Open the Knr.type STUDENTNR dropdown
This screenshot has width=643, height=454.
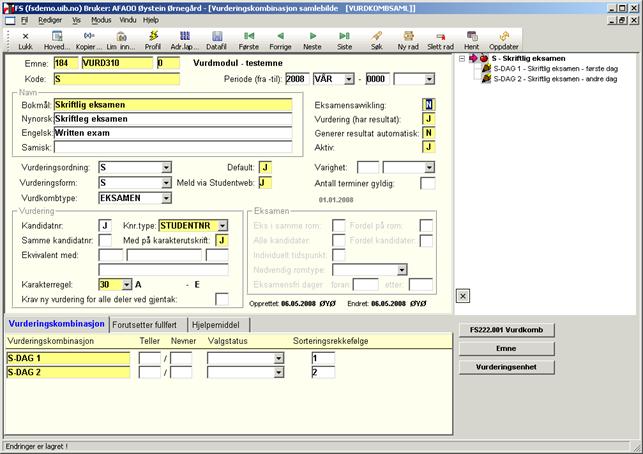point(222,226)
